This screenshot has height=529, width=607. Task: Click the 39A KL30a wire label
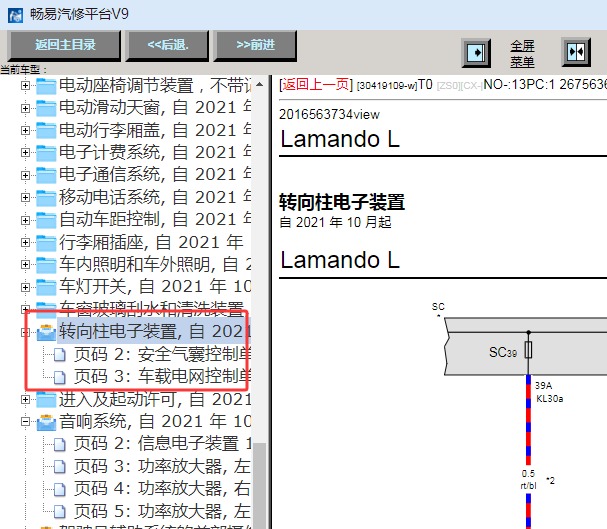[x=549, y=392]
